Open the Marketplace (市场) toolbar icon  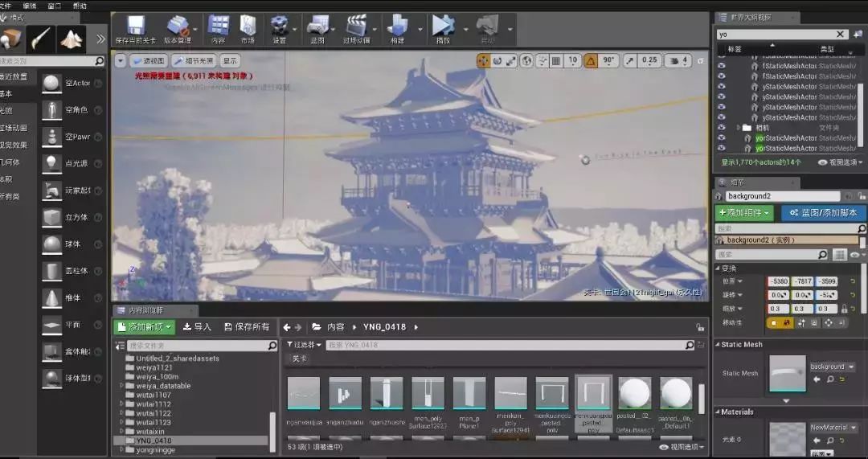tap(247, 26)
